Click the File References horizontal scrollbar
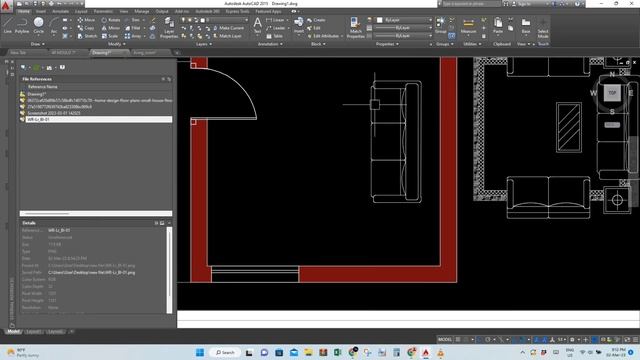Screen dimensions: 640x360 [96, 213]
